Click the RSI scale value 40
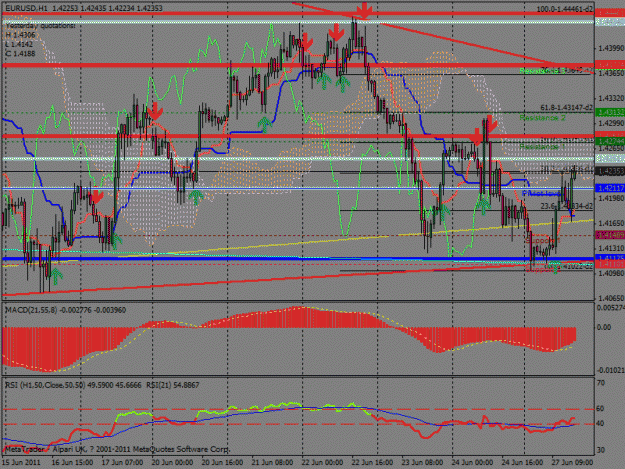625x469 pixels. tap(601, 424)
